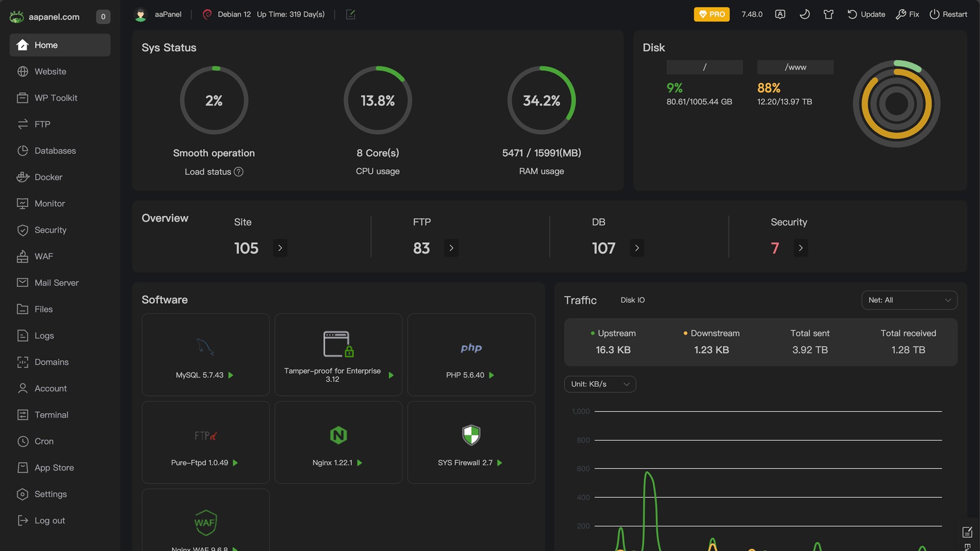
Task: Click the Nginx WAF logo icon
Action: click(206, 522)
